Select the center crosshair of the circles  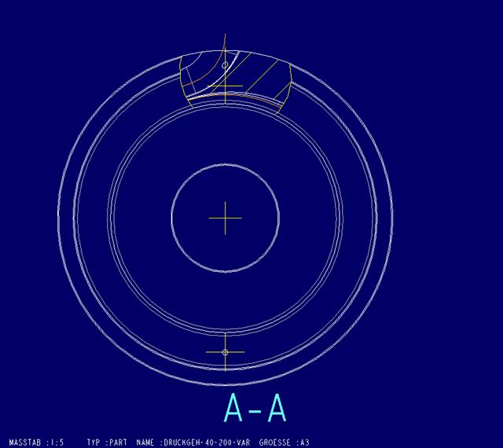coord(226,218)
